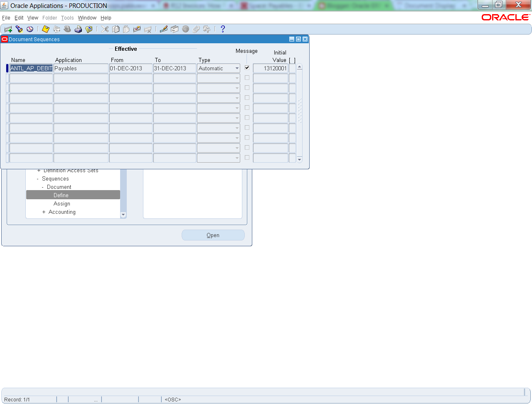
Task: Click the Zoom toolbar icon
Action: [175, 29]
